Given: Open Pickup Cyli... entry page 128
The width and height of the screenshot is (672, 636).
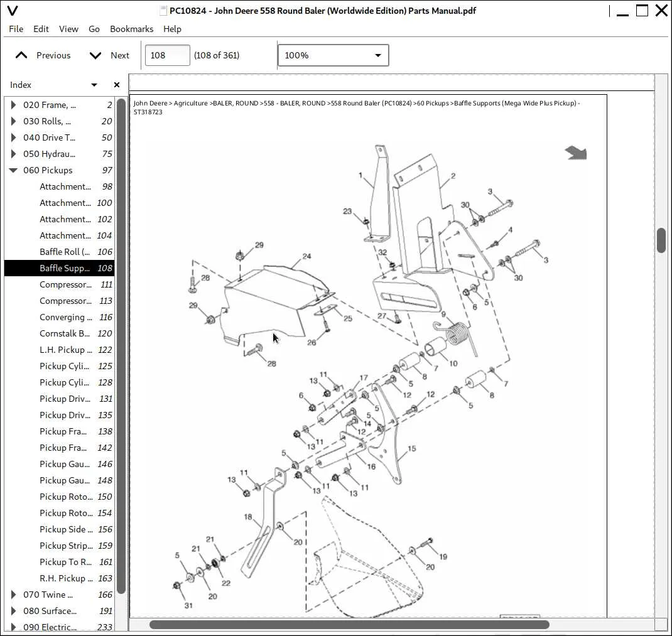Looking at the screenshot, I should pyautogui.click(x=59, y=382).
